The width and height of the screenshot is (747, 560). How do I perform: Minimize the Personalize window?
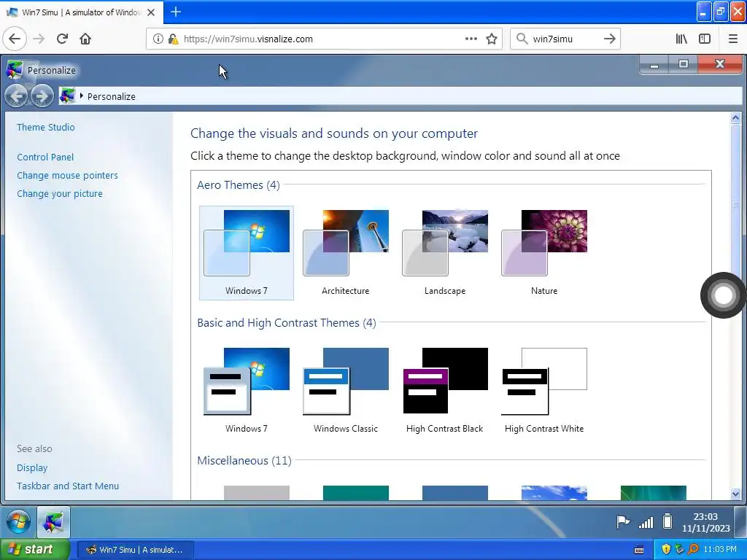(x=654, y=64)
